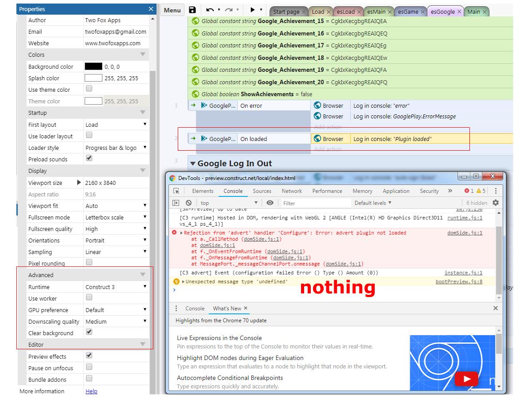
Task: Open the Network tab in DevTools
Action: [292, 191]
